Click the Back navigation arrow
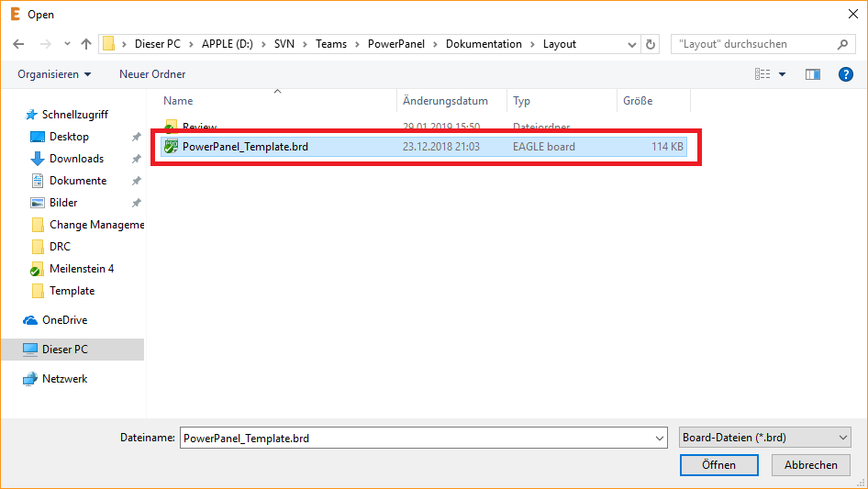This screenshot has height=489, width=868. pyautogui.click(x=18, y=44)
